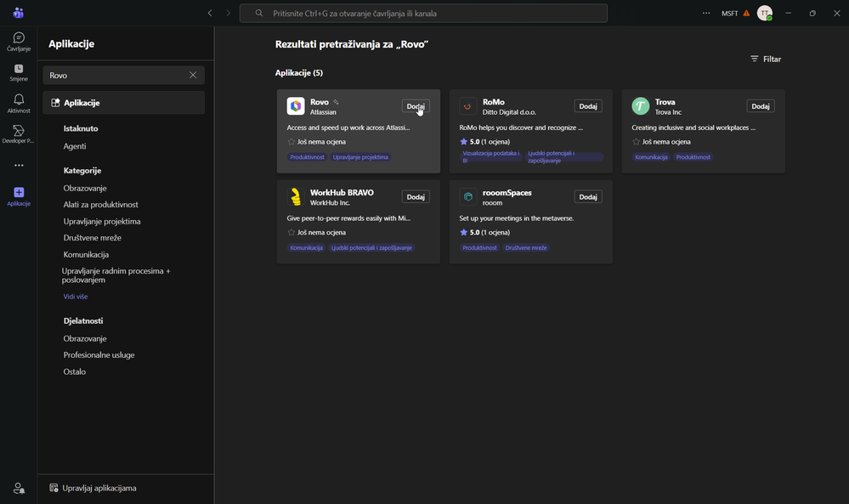Image resolution: width=849 pixels, height=504 pixels.
Task: Open Agenti under Istaknuto
Action: coord(75,146)
